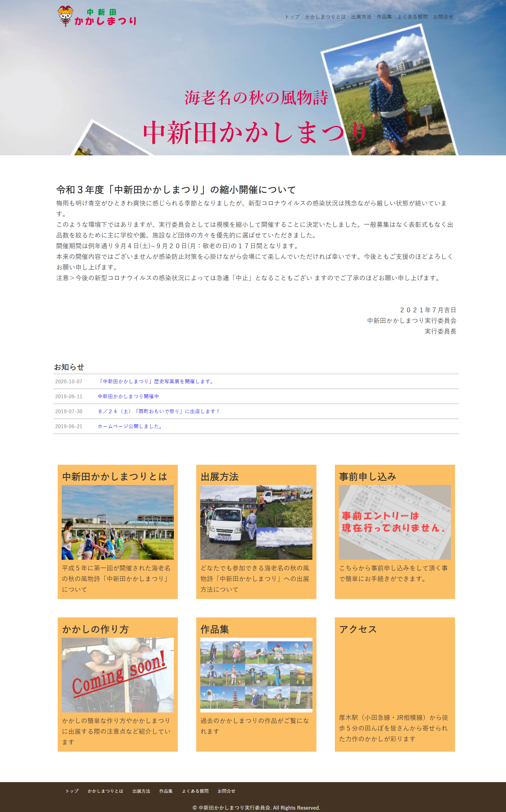Open the 作品集 scarecrow gallery grid image

pyautogui.click(x=256, y=675)
